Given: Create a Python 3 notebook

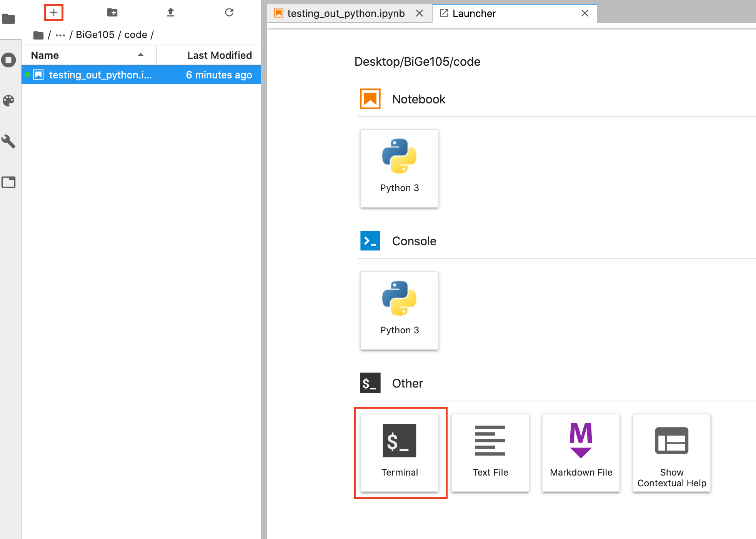Looking at the screenshot, I should pyautogui.click(x=400, y=168).
